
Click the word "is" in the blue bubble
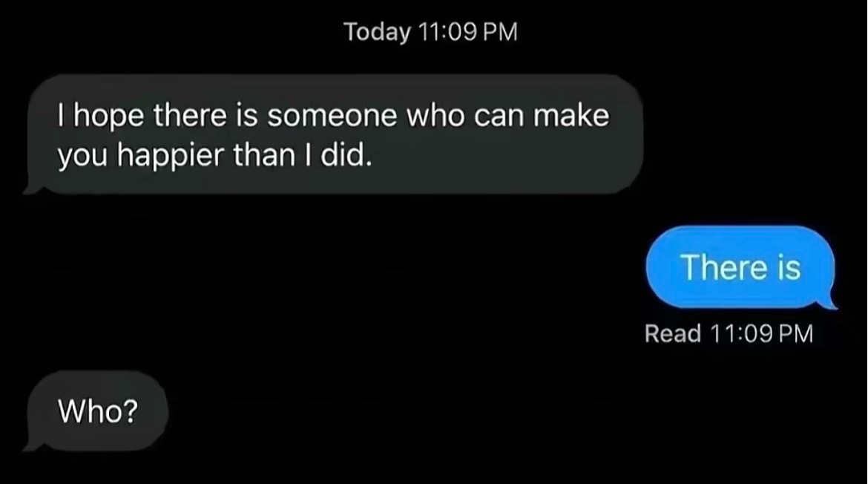[x=789, y=267]
